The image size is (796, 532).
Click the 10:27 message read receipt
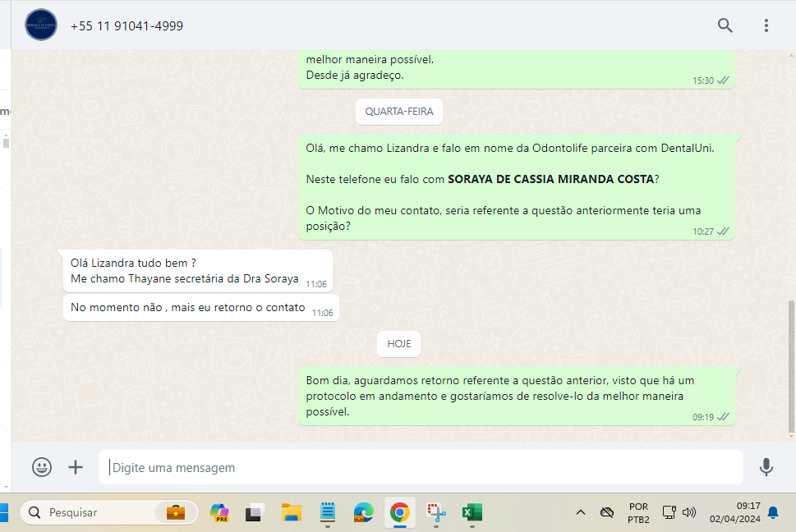pyautogui.click(x=723, y=232)
